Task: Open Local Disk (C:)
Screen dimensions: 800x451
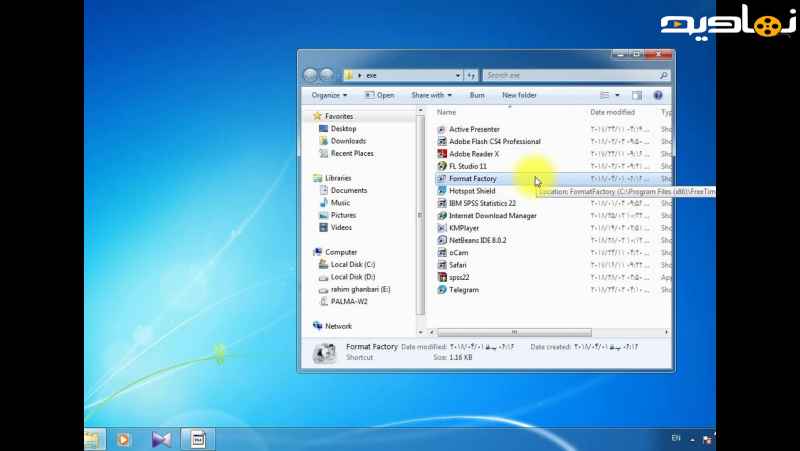Action: point(353,264)
